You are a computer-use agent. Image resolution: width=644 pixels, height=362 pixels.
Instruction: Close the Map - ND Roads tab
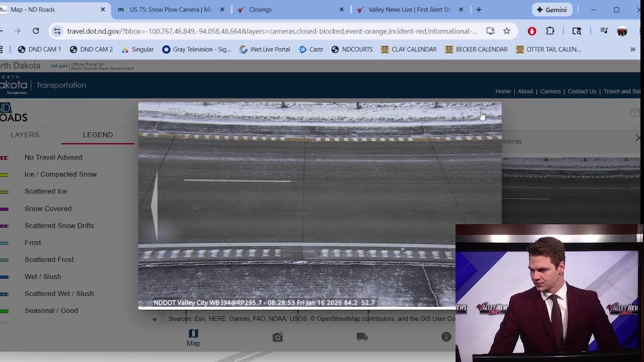tap(103, 10)
